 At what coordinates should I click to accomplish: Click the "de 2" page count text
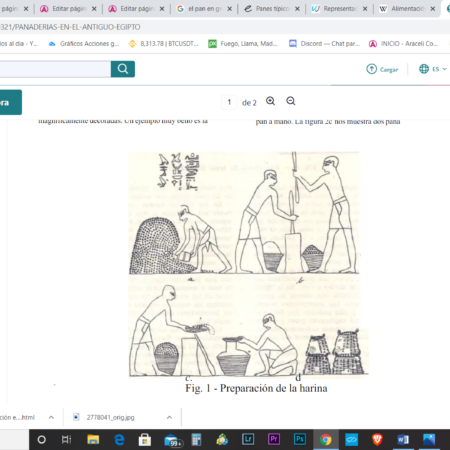[x=249, y=103]
